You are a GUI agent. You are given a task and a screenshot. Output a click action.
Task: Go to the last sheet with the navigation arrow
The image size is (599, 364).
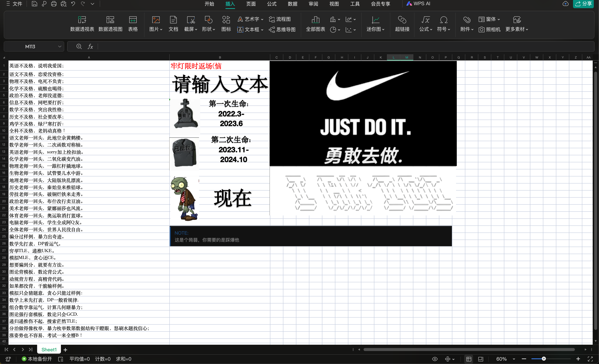(31, 349)
